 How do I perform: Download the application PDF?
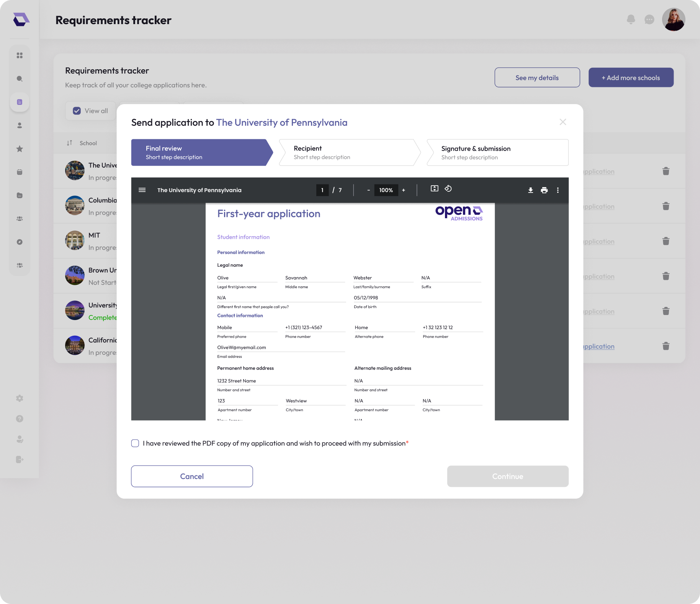pyautogui.click(x=530, y=190)
